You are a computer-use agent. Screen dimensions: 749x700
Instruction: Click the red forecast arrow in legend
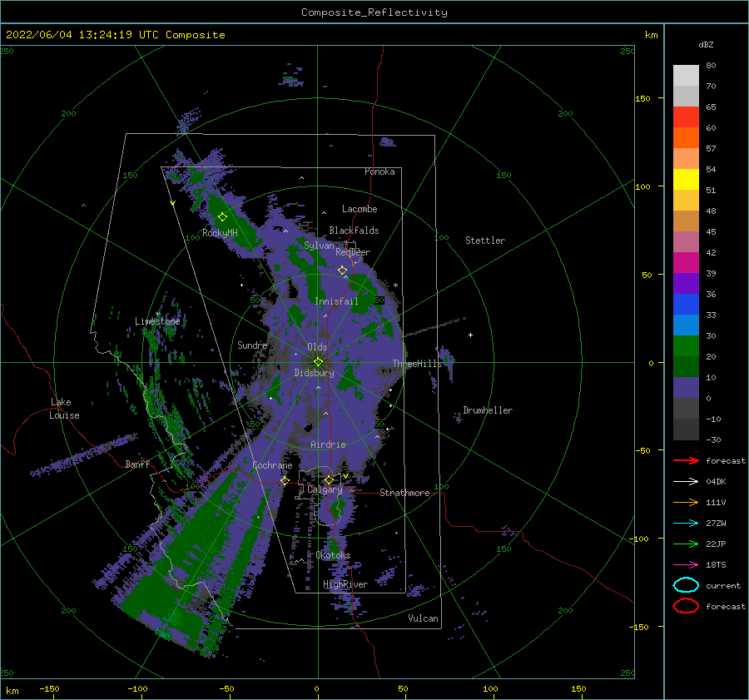tap(686, 460)
